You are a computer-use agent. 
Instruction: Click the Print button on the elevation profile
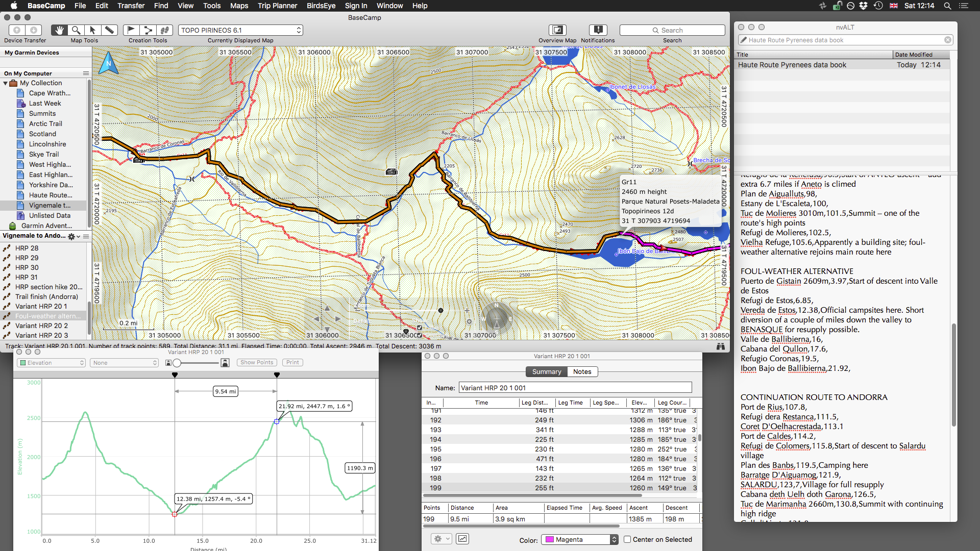point(292,362)
